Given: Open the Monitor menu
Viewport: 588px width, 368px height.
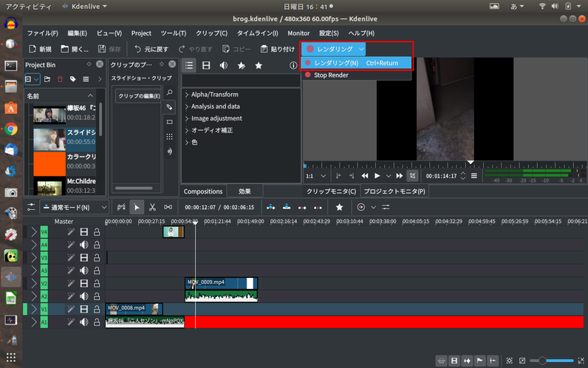Looking at the screenshot, I should [298, 33].
